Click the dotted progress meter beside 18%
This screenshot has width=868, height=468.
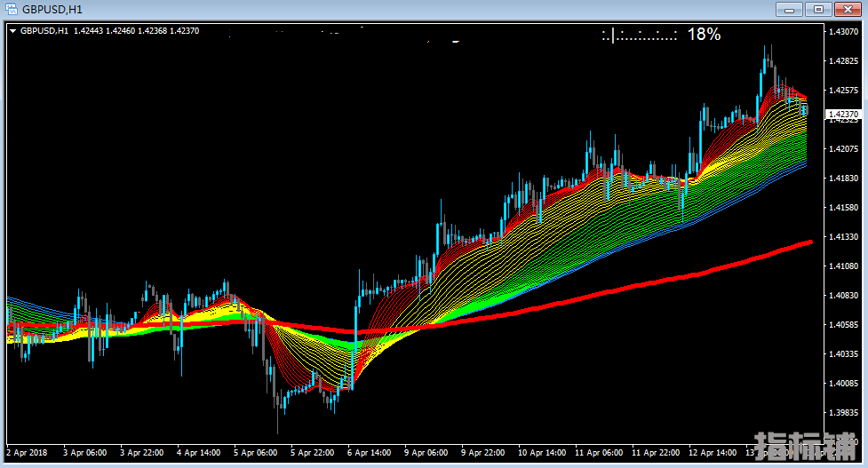tap(640, 36)
